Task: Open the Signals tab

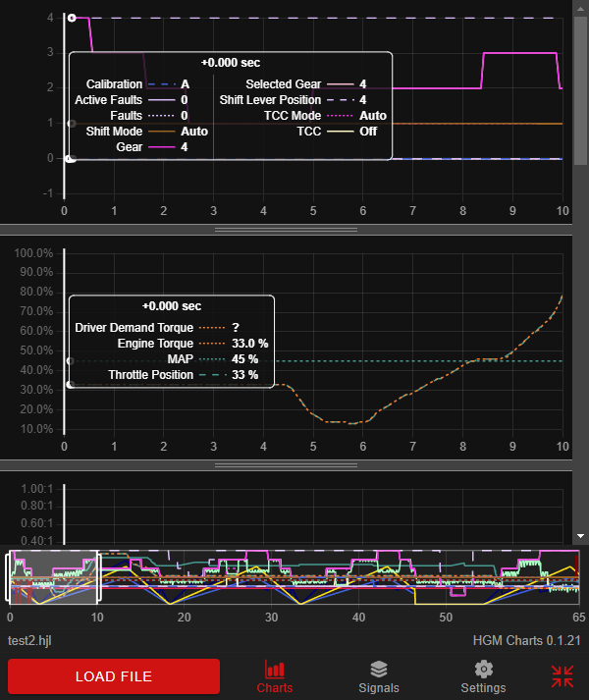Action: pyautogui.click(x=378, y=676)
